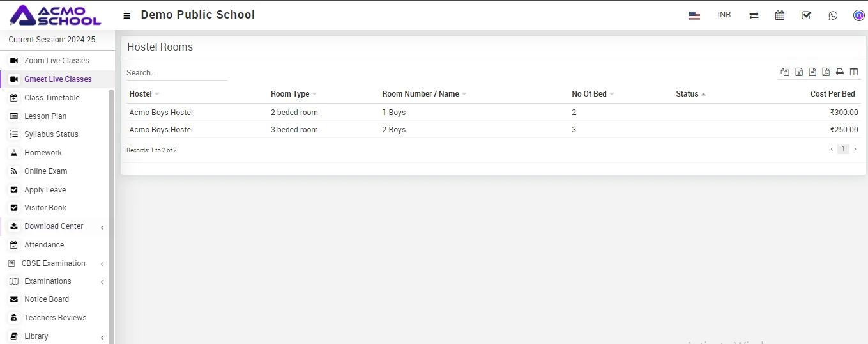The width and height of the screenshot is (868, 344).
Task: Click the Copy table icon
Action: click(x=785, y=72)
